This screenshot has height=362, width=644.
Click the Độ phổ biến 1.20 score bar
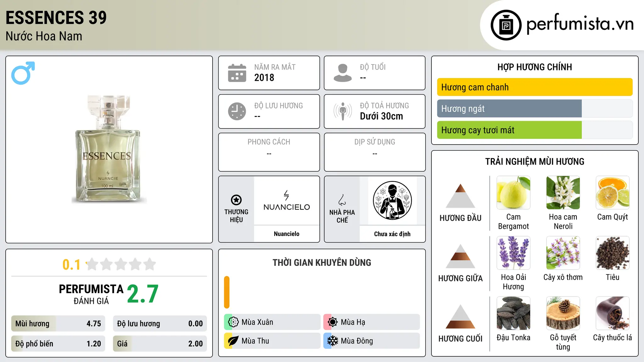(x=58, y=344)
